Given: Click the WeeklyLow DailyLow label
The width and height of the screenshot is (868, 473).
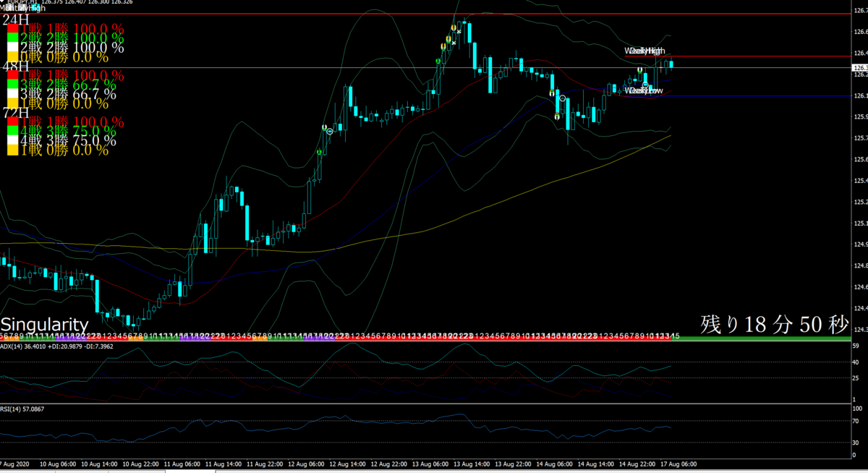Looking at the screenshot, I should [644, 90].
